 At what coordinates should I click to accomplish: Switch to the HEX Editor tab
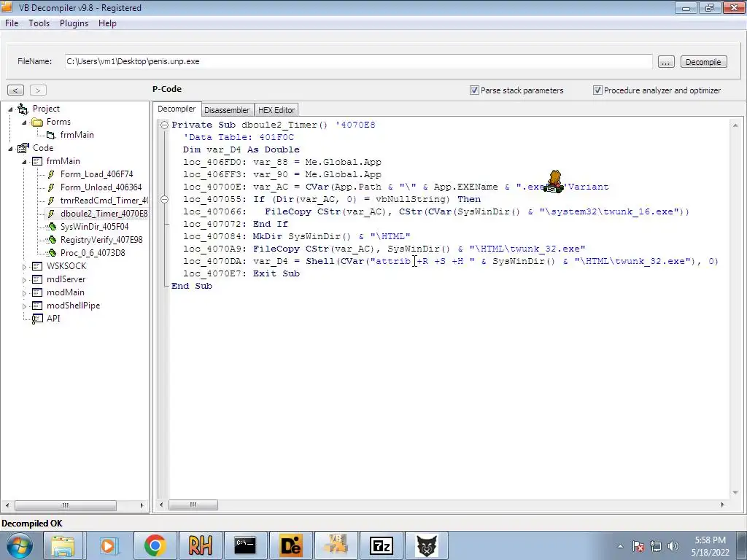coord(276,110)
